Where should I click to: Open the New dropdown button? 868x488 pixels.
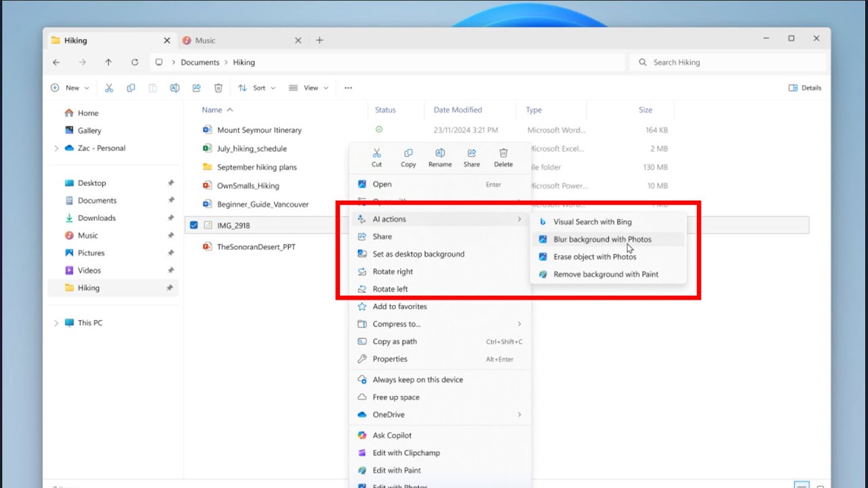[x=70, y=87]
